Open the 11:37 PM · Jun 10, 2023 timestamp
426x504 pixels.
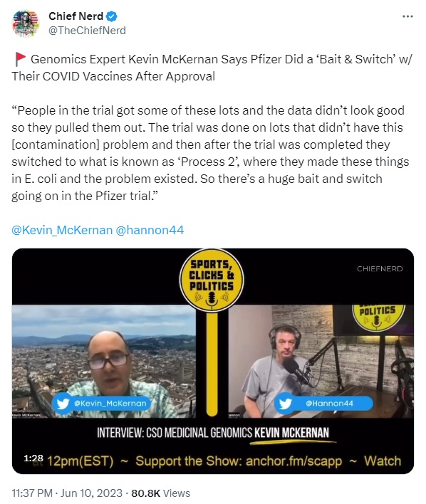point(67,493)
